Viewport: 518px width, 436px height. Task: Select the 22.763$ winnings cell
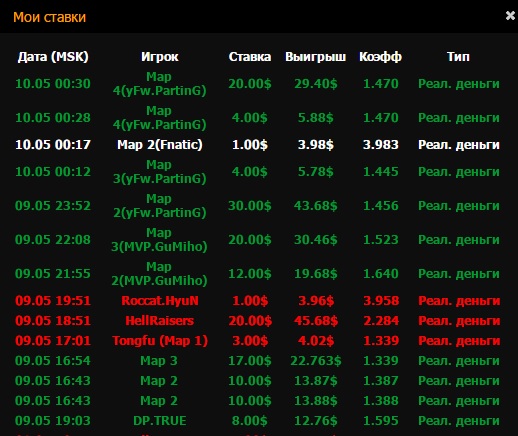[x=316, y=361]
